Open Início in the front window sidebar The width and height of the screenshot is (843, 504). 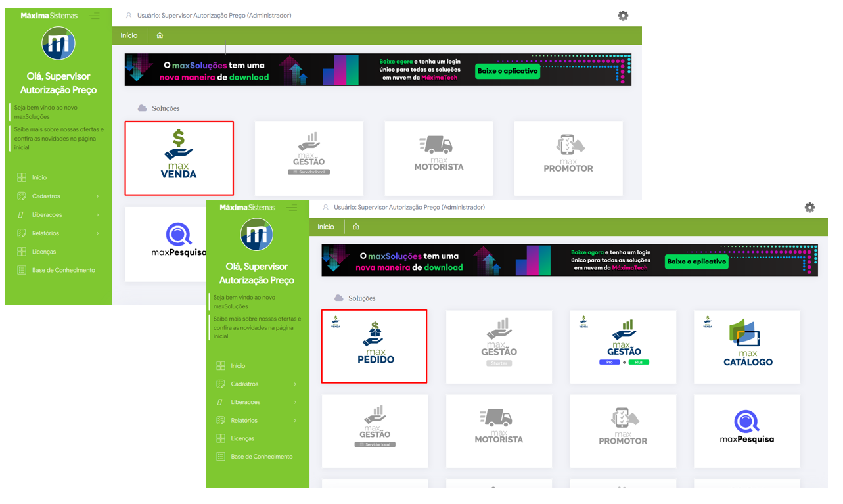pyautogui.click(x=238, y=366)
